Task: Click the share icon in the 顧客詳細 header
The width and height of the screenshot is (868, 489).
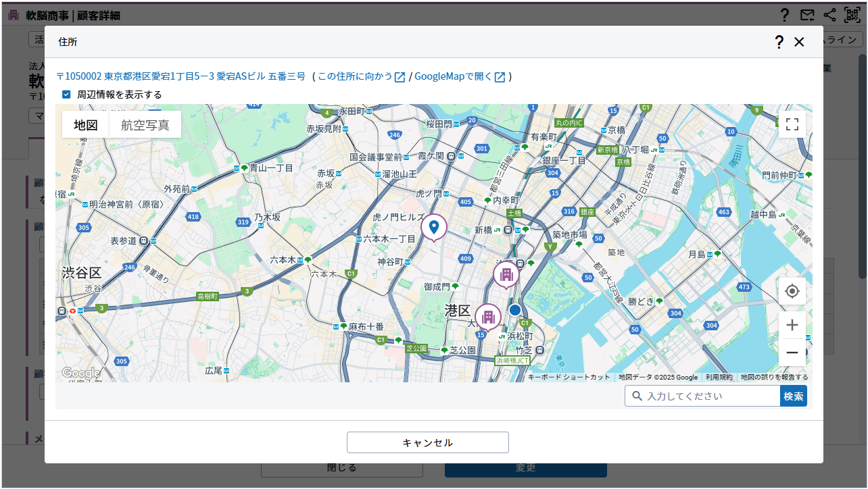Action: [x=829, y=15]
